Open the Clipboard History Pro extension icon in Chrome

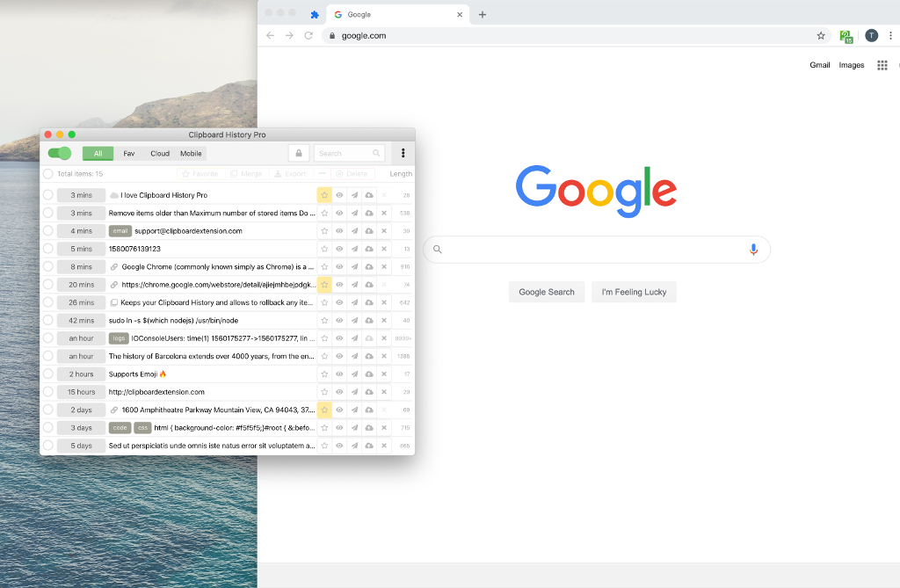[846, 36]
